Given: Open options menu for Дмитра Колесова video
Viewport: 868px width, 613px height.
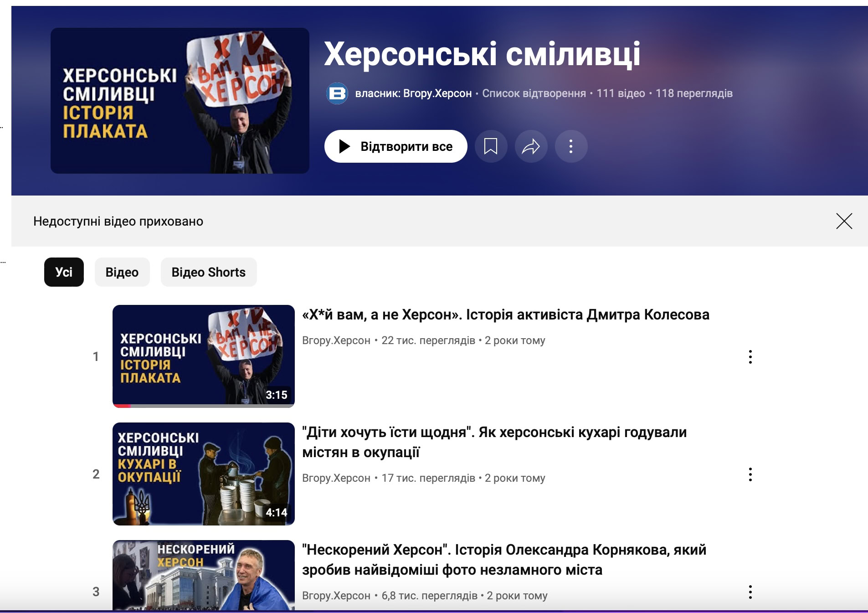Looking at the screenshot, I should (750, 357).
